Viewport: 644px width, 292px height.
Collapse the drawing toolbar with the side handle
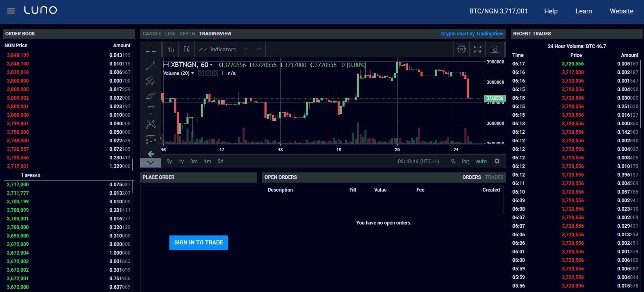[160, 139]
